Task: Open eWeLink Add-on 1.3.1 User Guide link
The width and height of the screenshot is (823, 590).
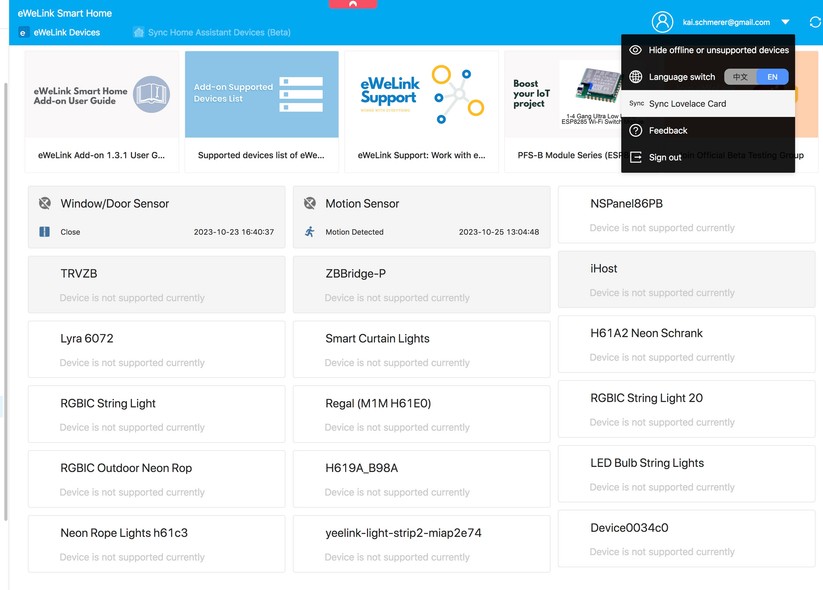Action: click(x=101, y=155)
